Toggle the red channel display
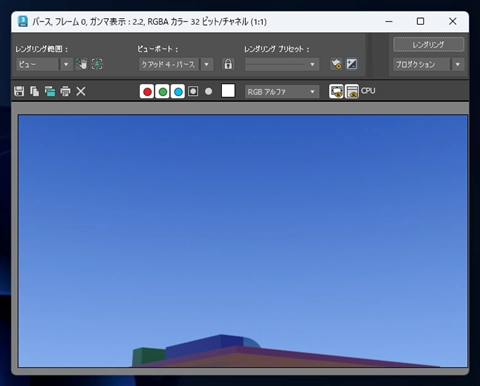Viewport: 480px width, 386px height. 147,91
